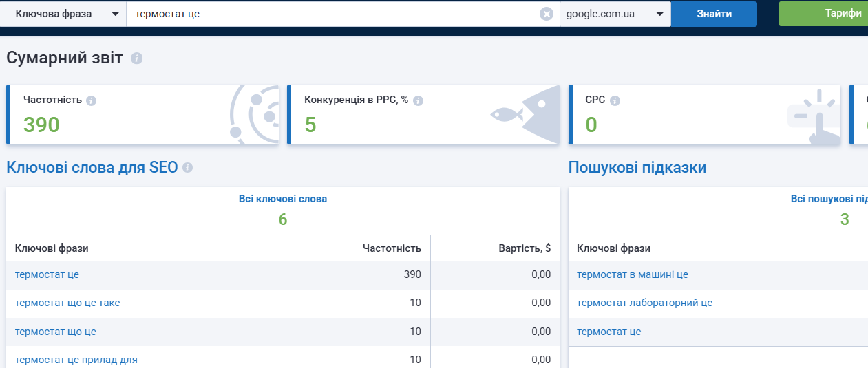Expand the google.com.ua region dropdown
This screenshot has width=868, height=368.
pos(615,14)
